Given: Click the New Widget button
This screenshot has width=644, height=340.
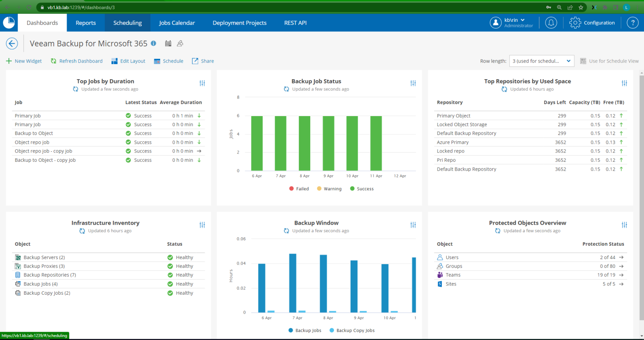Looking at the screenshot, I should coord(23,61).
